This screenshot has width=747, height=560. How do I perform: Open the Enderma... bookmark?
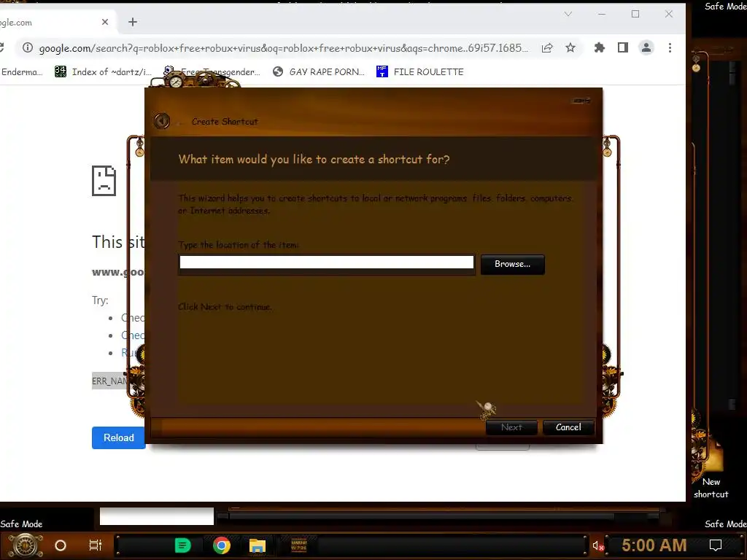point(21,72)
